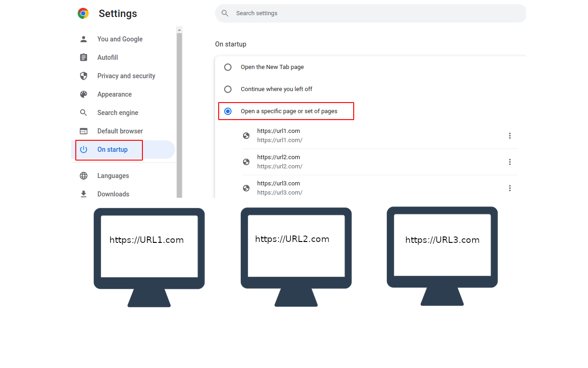The height and width of the screenshot is (368, 588).
Task: Click the Autofill clipboard icon
Action: pyautogui.click(x=84, y=57)
